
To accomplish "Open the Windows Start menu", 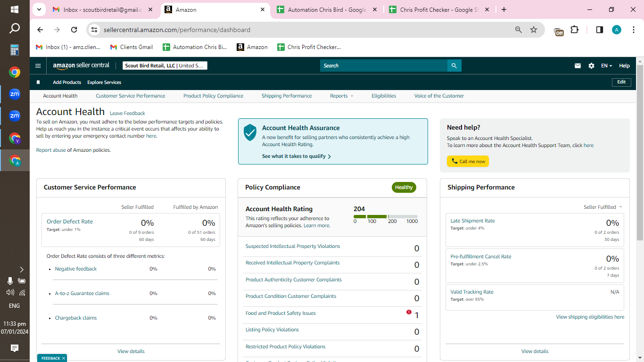I will 15,9.
